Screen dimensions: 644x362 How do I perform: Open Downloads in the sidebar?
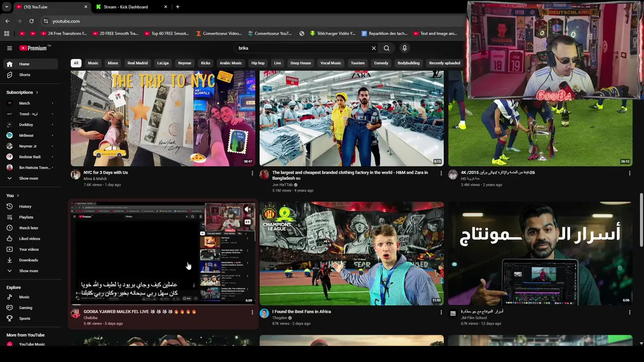click(30, 260)
